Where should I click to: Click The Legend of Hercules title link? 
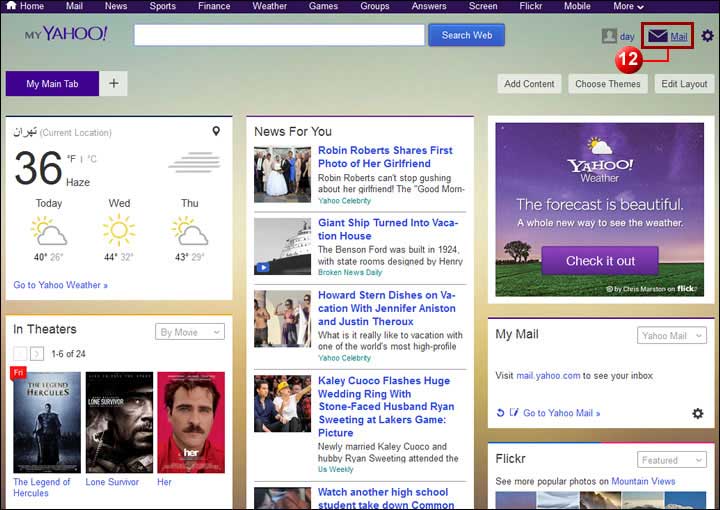tap(42, 487)
